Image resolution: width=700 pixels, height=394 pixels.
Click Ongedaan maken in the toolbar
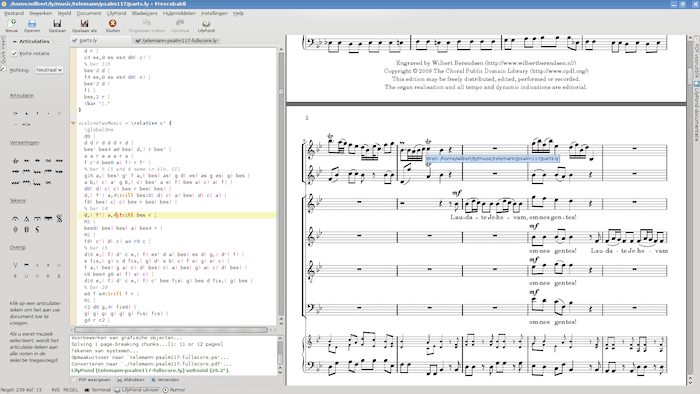point(146,25)
